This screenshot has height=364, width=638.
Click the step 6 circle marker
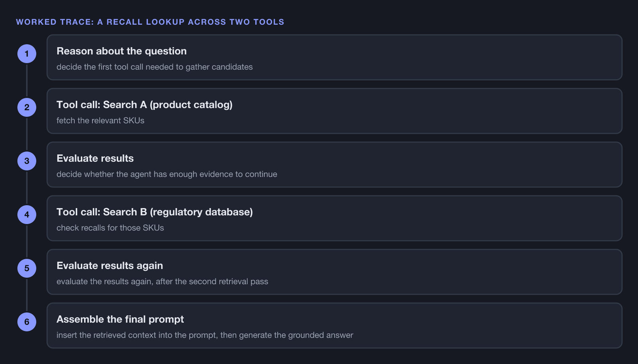[27, 322]
